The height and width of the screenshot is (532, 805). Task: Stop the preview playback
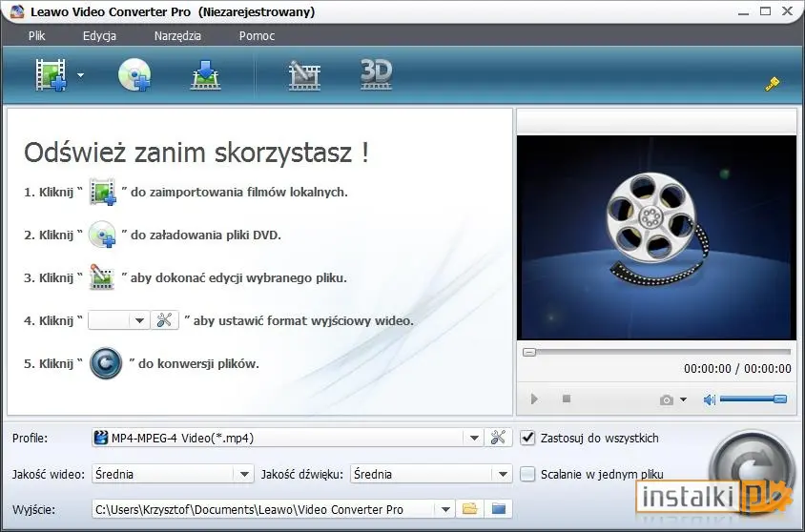click(567, 399)
